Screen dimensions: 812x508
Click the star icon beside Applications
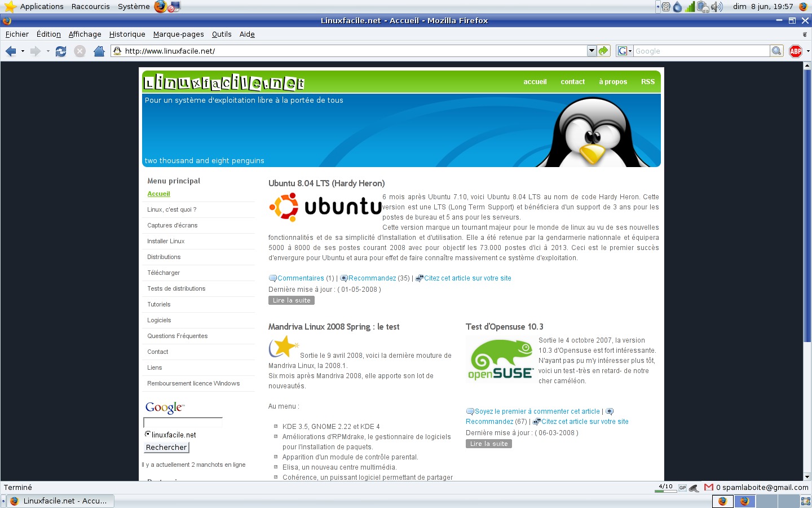pyautogui.click(x=10, y=7)
